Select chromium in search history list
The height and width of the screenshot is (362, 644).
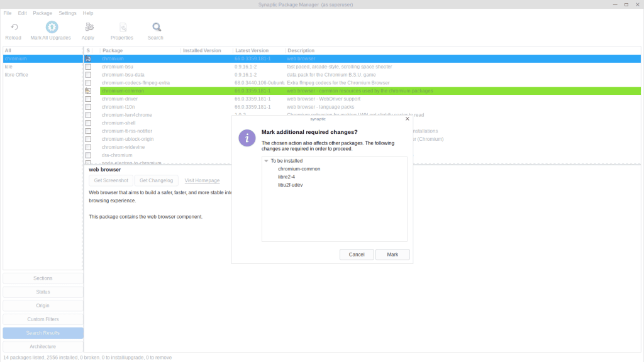43,58
